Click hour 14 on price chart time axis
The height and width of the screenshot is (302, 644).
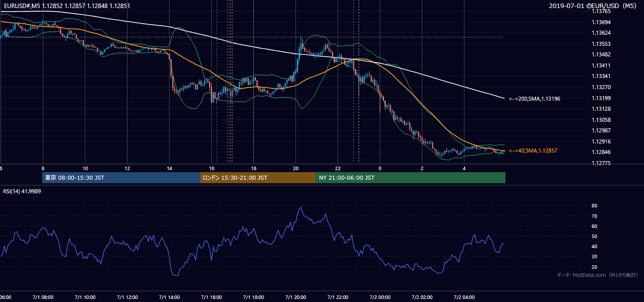point(169,168)
